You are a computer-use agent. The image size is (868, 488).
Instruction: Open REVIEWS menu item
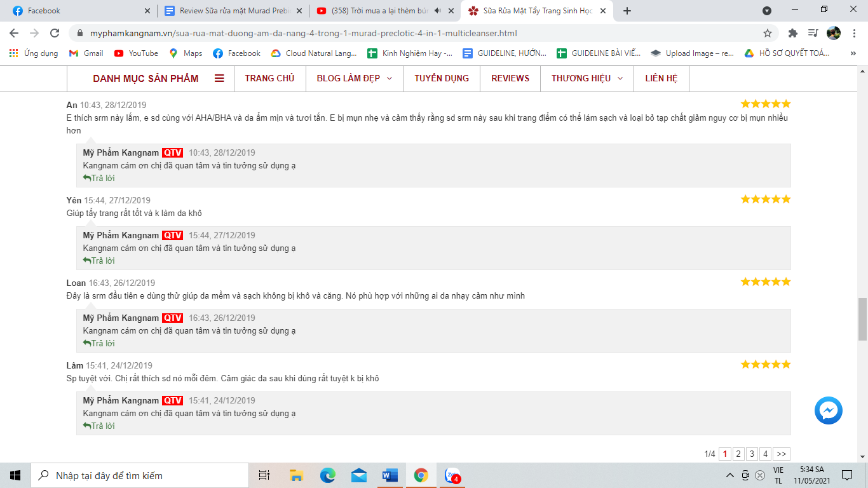[510, 79]
